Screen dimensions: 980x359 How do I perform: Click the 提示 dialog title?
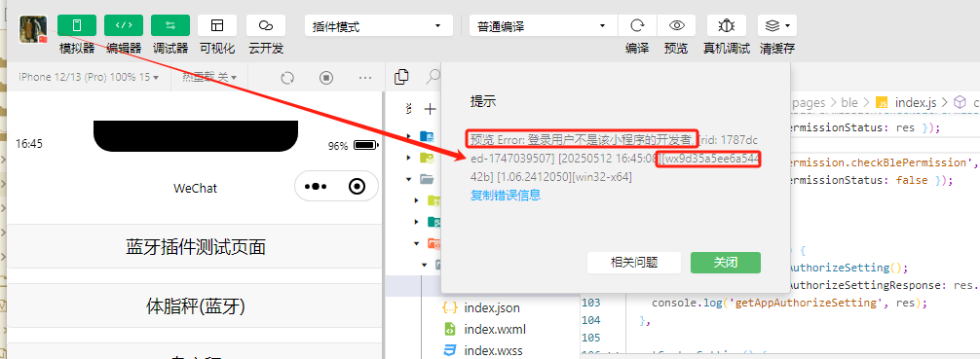click(483, 102)
